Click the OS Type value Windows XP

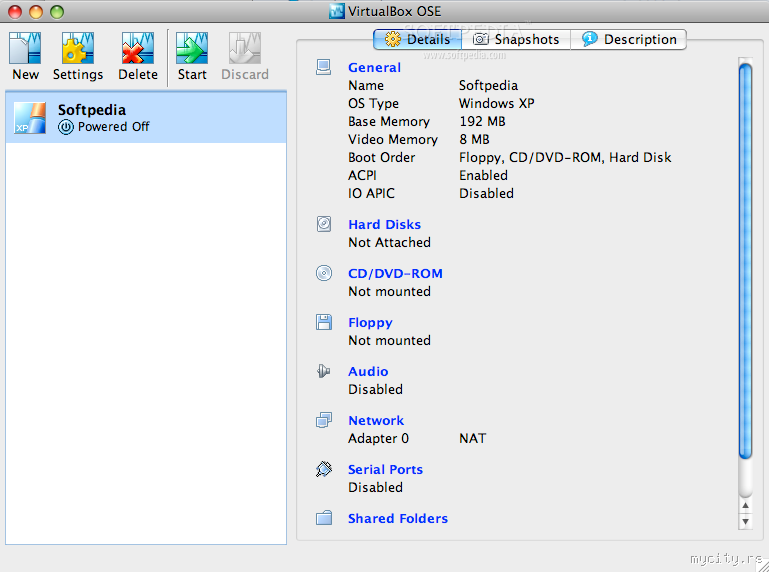point(497,104)
